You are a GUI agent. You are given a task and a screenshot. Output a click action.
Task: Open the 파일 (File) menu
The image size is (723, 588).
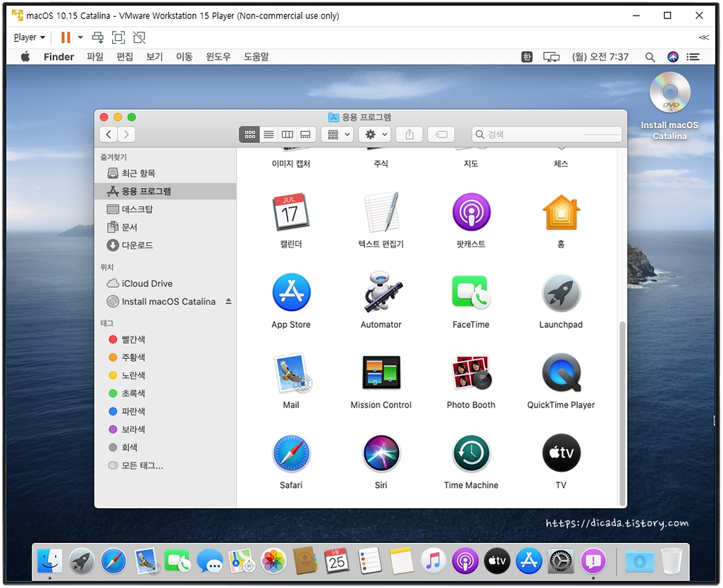pyautogui.click(x=95, y=56)
